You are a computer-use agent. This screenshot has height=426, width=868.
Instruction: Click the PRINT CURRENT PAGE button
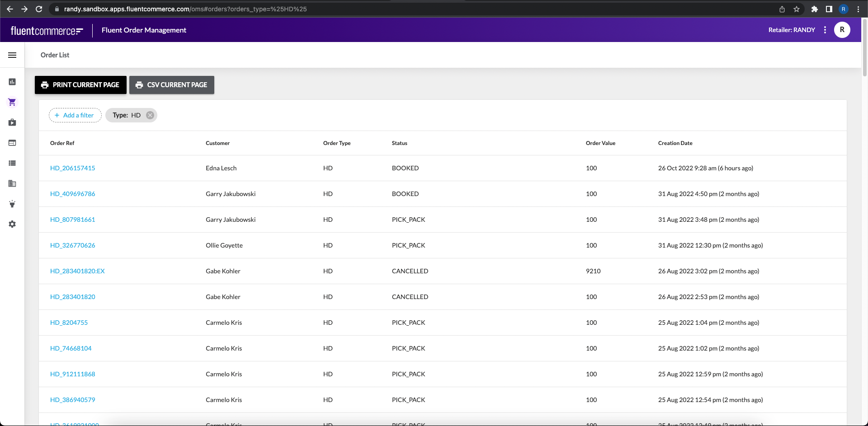pyautogui.click(x=80, y=85)
